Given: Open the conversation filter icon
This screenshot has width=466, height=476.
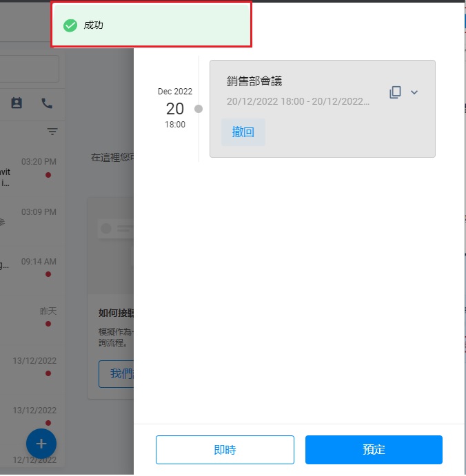Looking at the screenshot, I should coord(52,131).
